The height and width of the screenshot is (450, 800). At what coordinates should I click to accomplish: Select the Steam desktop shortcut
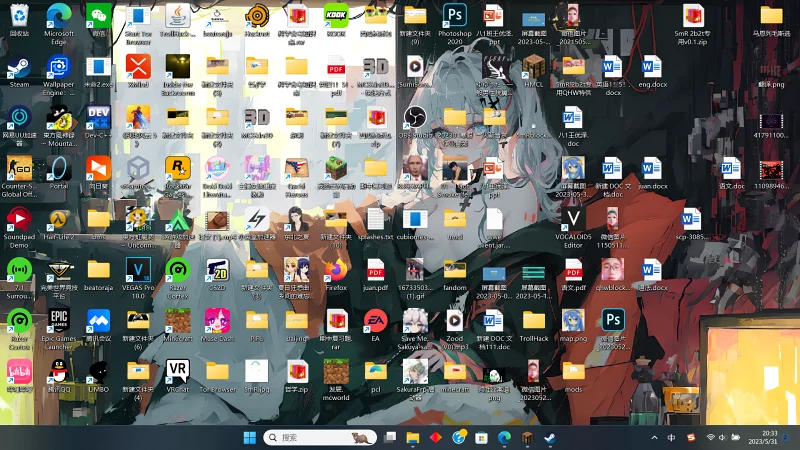[19, 72]
